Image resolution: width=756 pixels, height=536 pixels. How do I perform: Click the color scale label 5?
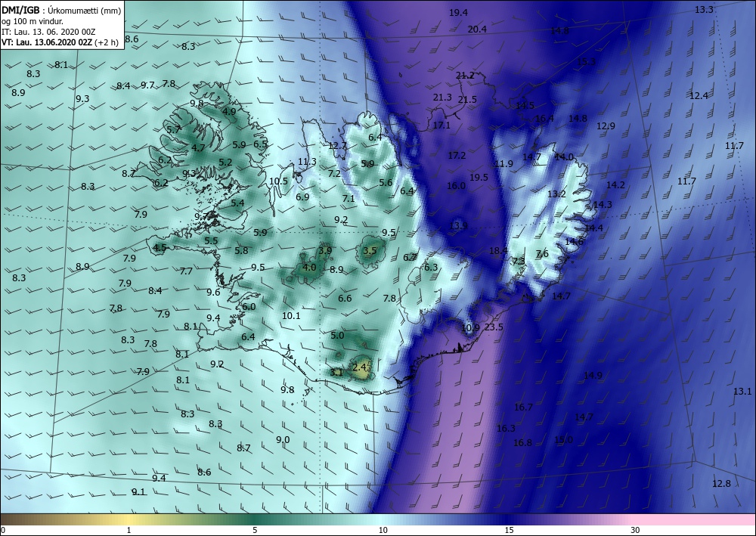(x=255, y=530)
